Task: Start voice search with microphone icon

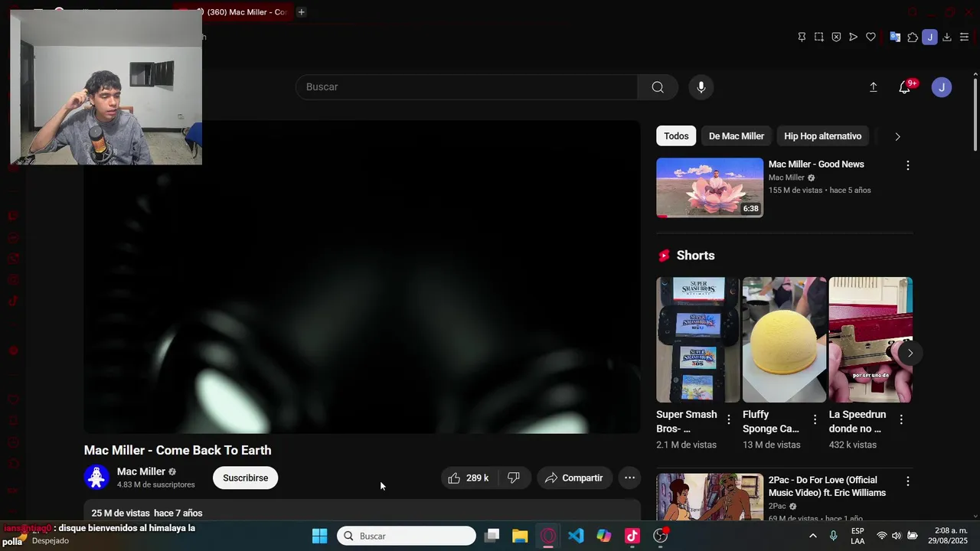Action: point(701,87)
